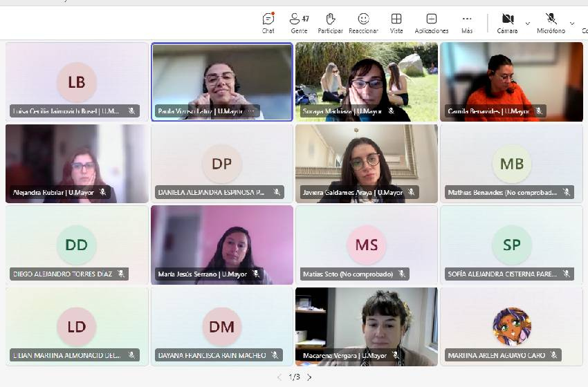Open the Reaccionar emoji menu
This screenshot has height=387, width=588.
point(363,23)
